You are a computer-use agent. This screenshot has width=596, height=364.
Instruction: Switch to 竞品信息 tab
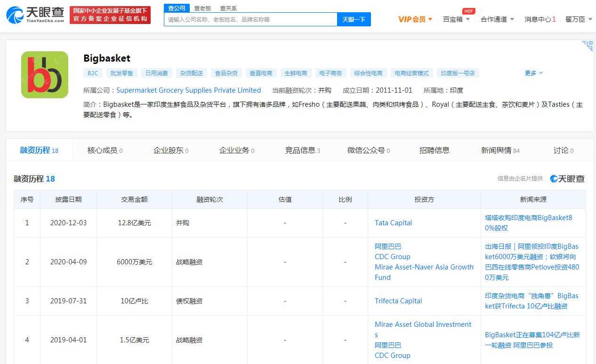(303, 150)
